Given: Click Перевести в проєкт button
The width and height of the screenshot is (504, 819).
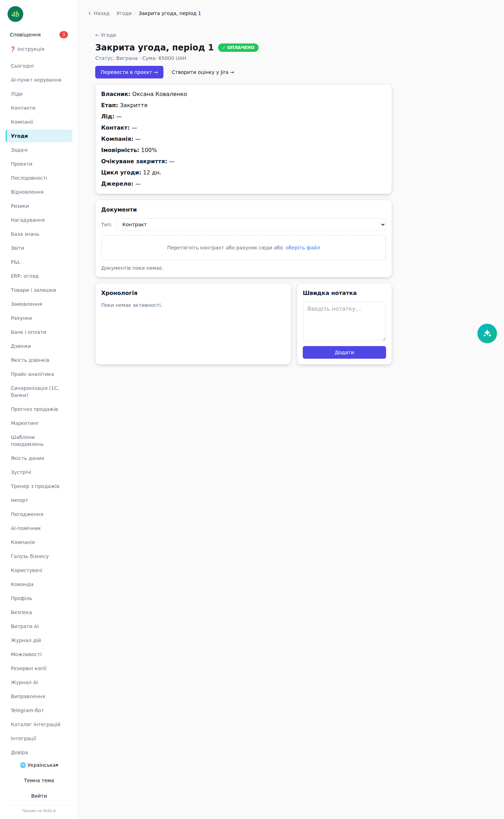Looking at the screenshot, I should [129, 72].
